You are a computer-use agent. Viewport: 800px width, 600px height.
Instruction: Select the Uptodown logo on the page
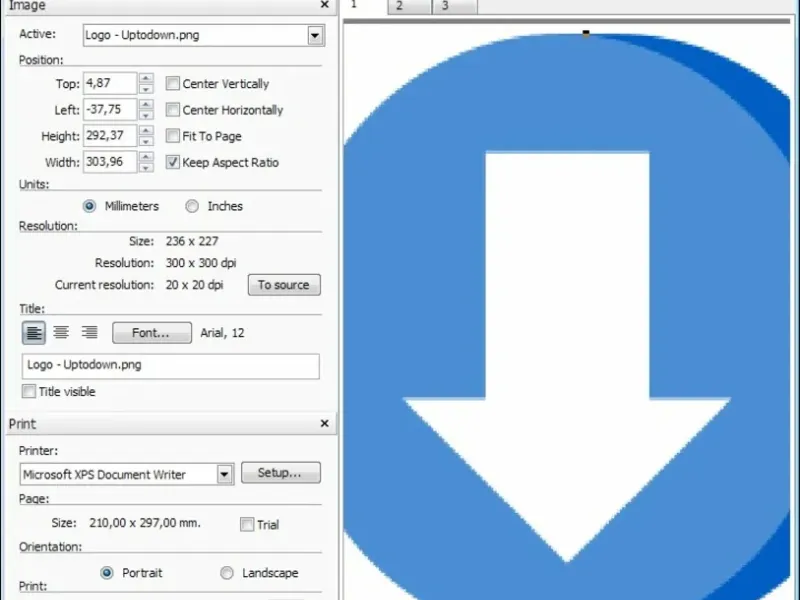567,316
